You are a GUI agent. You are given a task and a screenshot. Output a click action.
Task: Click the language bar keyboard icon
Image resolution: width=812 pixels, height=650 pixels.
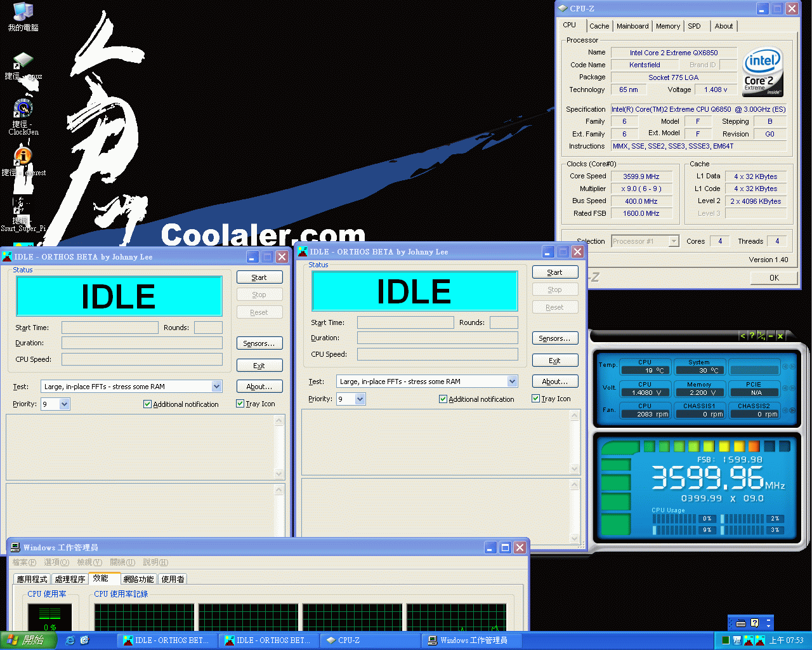click(x=741, y=623)
